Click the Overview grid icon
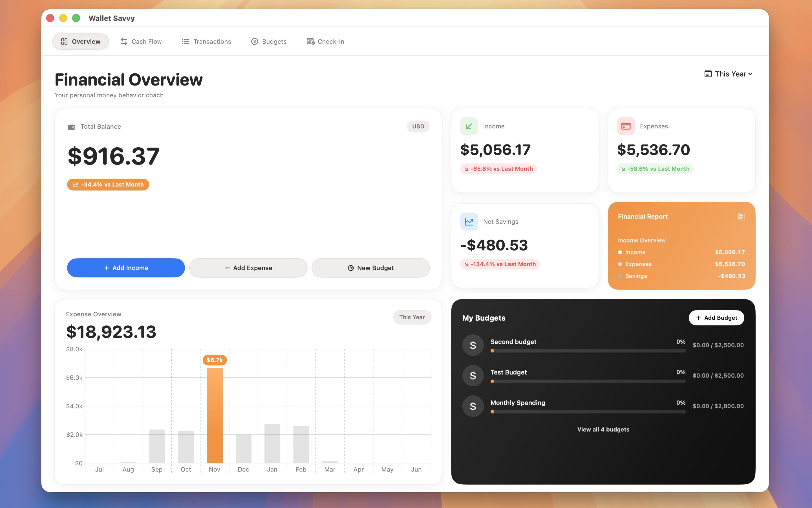The width and height of the screenshot is (812, 508). pos(64,41)
